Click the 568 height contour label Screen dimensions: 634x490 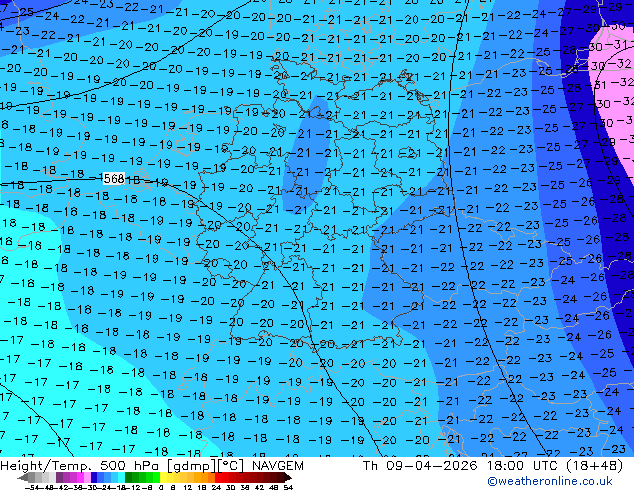tap(114, 178)
